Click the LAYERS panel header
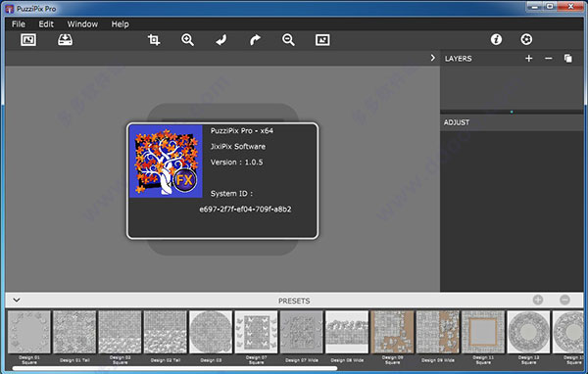The height and width of the screenshot is (374, 588). point(459,59)
